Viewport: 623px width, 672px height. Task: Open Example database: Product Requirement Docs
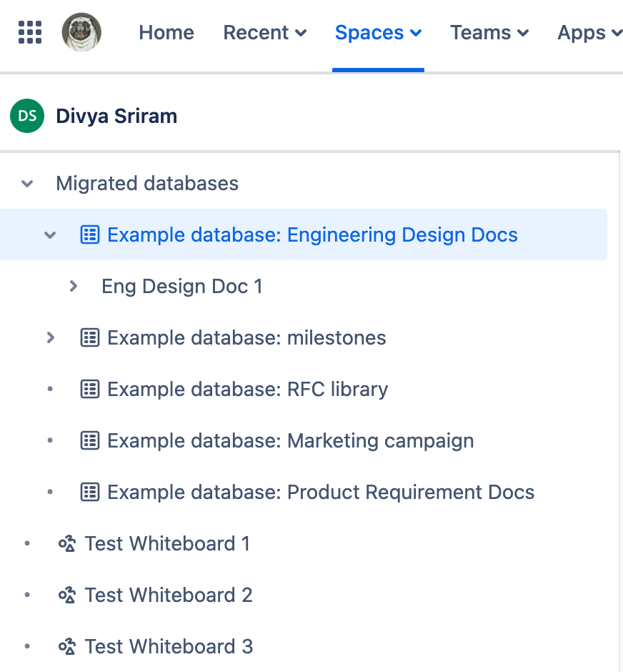coord(321,492)
